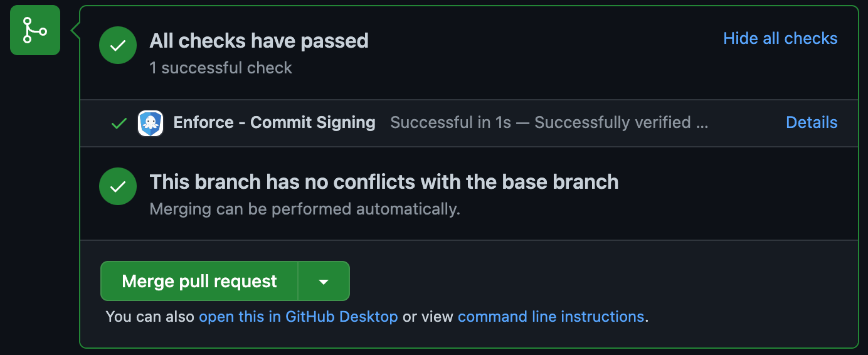The width and height of the screenshot is (868, 355).
Task: Open this in GitHub Desktop link
Action: point(299,317)
